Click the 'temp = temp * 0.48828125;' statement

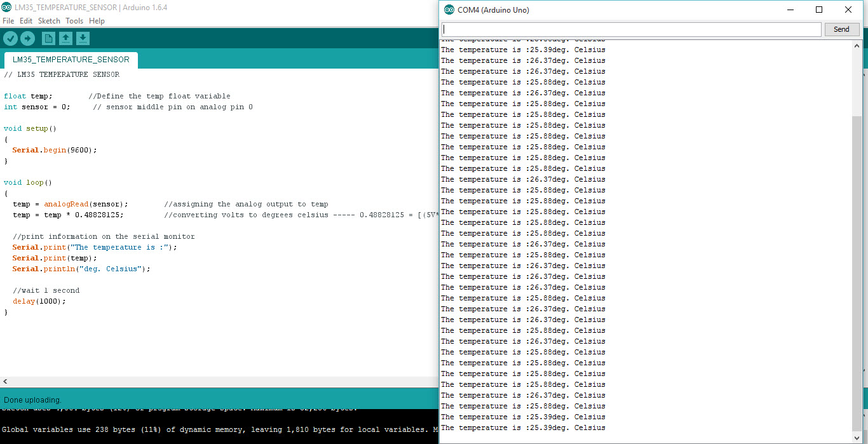pyautogui.click(x=68, y=215)
